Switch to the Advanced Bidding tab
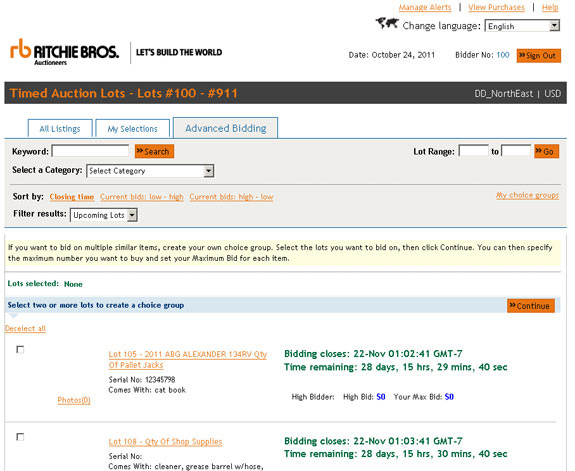The image size is (575, 471). pos(226,128)
